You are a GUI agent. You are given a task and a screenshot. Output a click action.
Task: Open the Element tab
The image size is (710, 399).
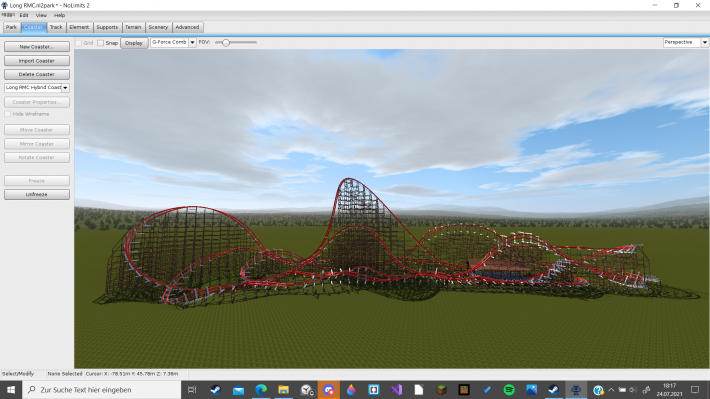(79, 27)
